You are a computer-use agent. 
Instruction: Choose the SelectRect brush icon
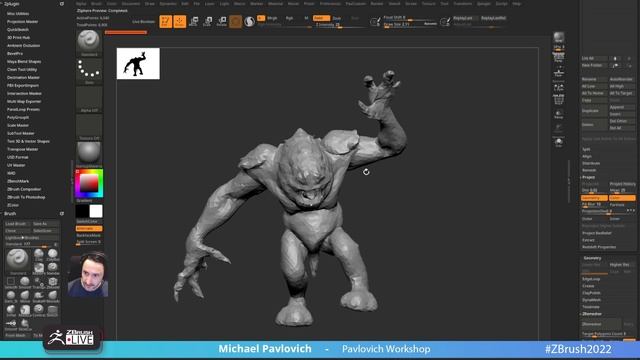tap(11, 282)
